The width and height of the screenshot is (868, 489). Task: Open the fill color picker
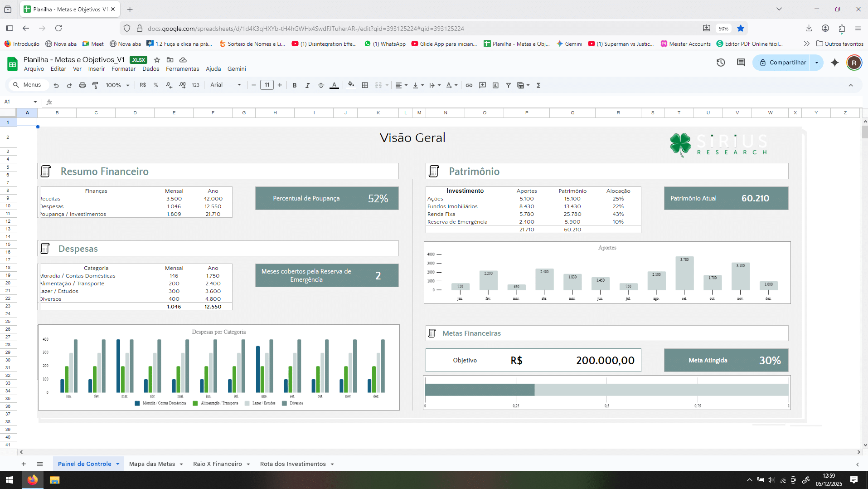351,85
